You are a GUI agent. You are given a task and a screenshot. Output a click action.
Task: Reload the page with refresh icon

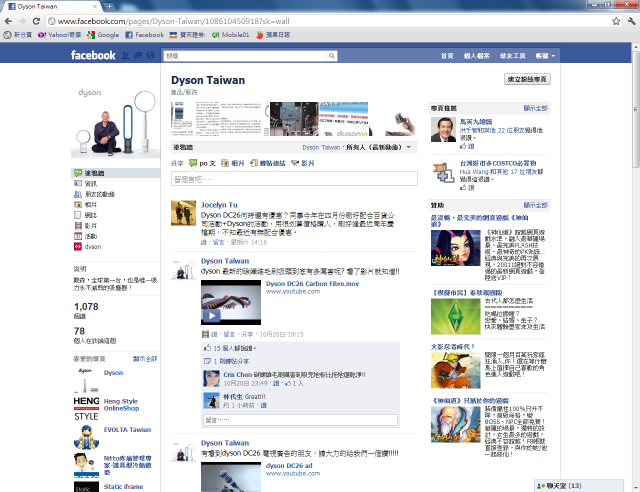pos(36,21)
